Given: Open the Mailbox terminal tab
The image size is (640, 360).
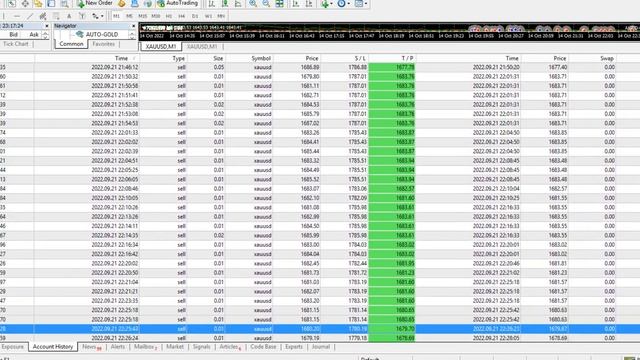Looking at the screenshot, I should 145,347.
